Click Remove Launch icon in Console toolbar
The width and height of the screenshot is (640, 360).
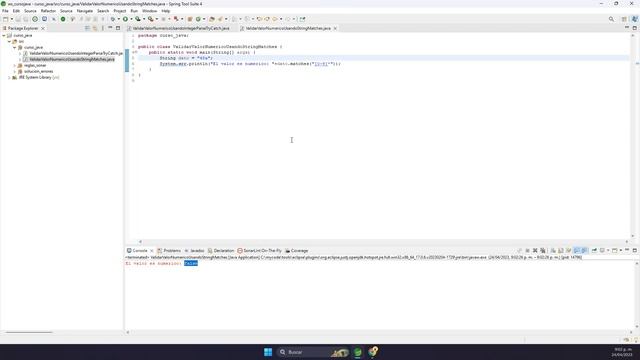pyautogui.click(x=535, y=251)
